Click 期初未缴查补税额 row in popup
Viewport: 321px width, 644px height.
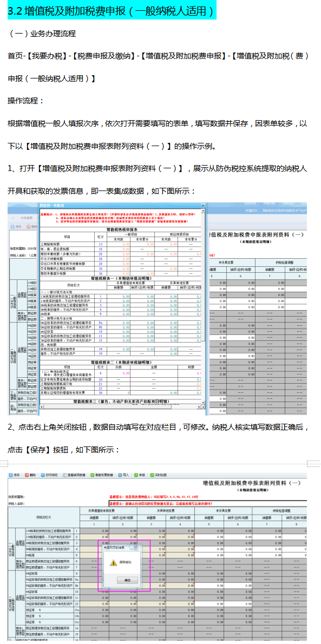click(x=120, y=273)
